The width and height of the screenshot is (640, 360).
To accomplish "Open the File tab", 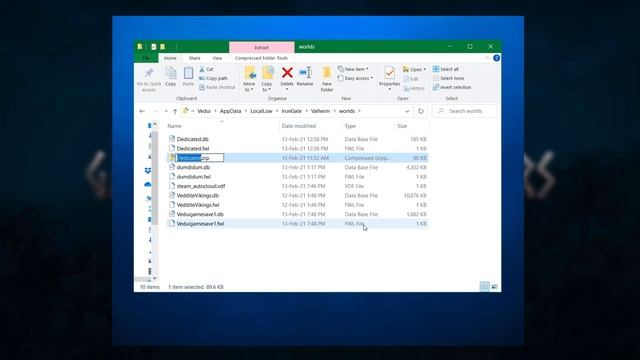I will (146, 58).
